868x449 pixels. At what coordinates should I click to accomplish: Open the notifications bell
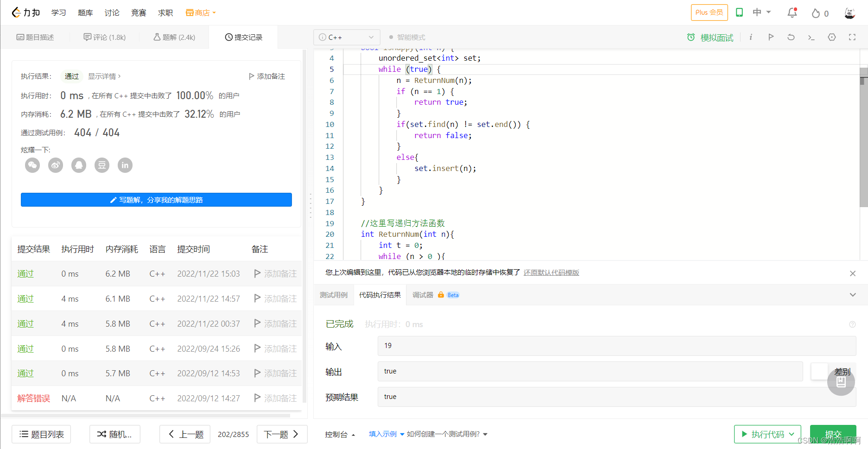tap(792, 13)
